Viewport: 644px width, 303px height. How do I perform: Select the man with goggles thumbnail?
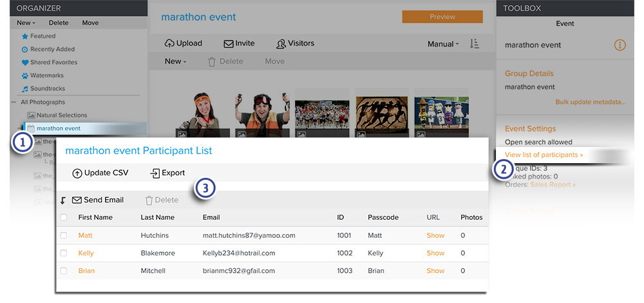click(x=263, y=112)
